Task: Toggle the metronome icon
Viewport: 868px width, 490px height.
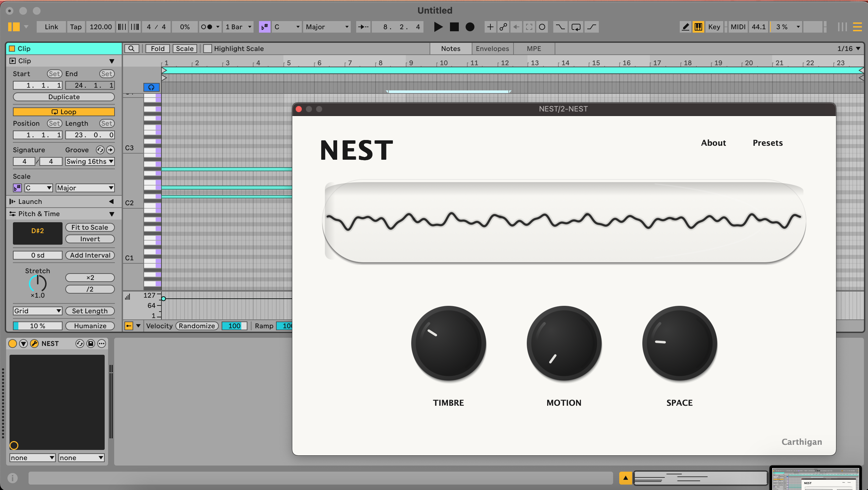Action: point(207,27)
